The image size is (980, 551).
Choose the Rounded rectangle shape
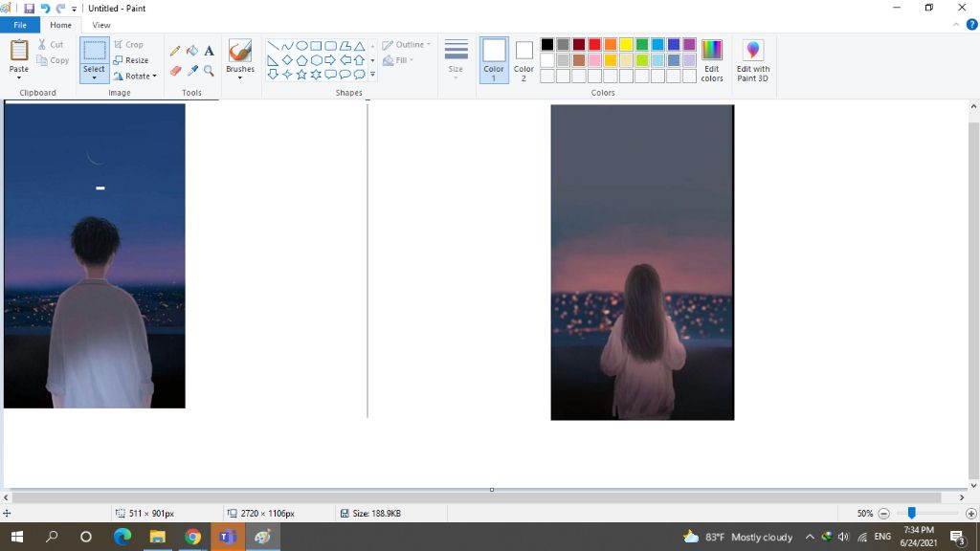pyautogui.click(x=330, y=46)
